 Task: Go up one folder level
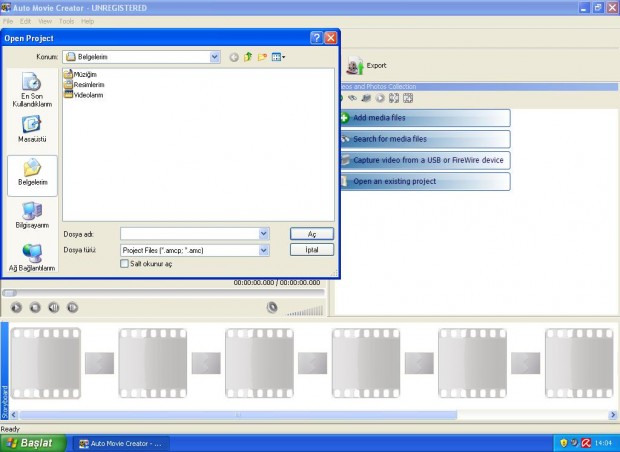248,57
